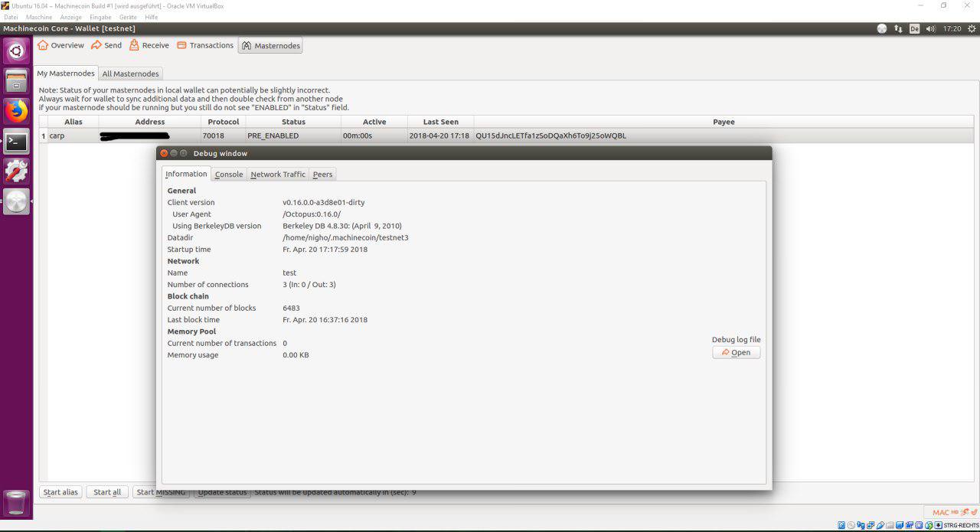
Task: Open the VirtualBox Geräte menu
Action: coord(128,17)
